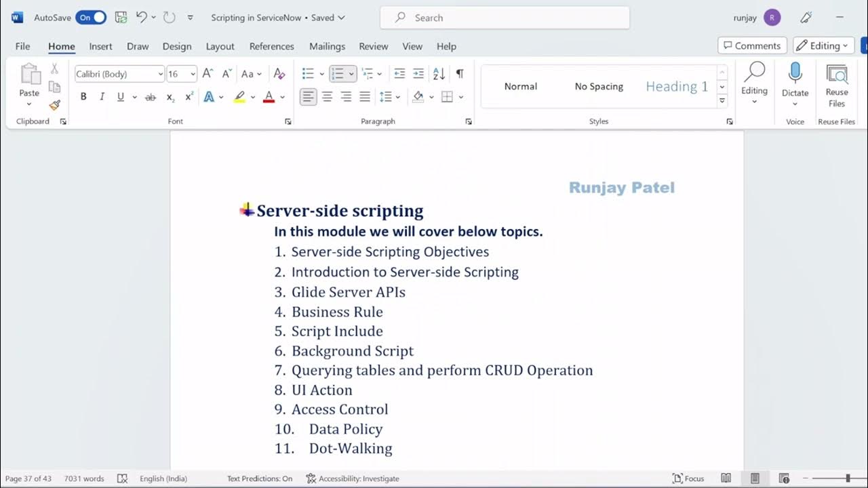This screenshot has width=868, height=488.
Task: Switch to Read Mode view
Action: click(726, 479)
